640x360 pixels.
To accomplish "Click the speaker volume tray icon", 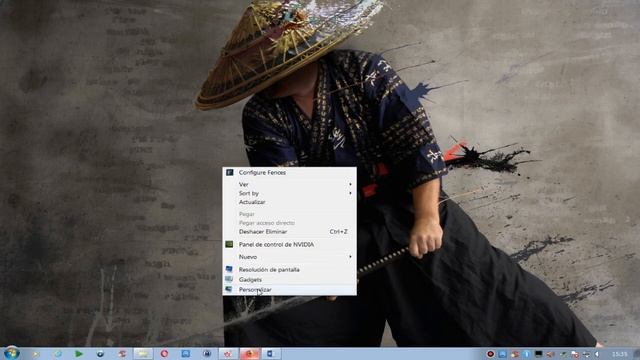I will pyautogui.click(x=597, y=354).
